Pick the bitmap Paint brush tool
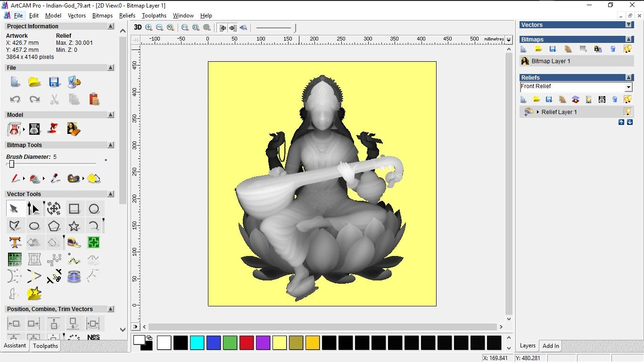 click(15, 179)
